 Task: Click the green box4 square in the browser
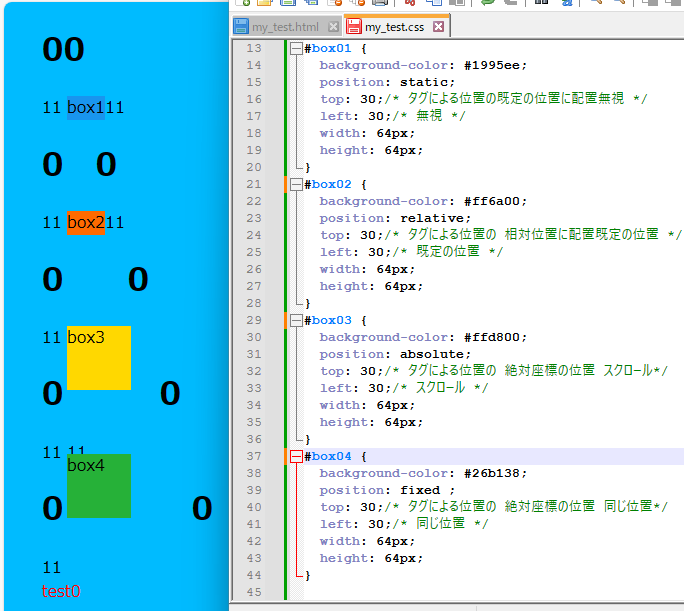[99, 486]
